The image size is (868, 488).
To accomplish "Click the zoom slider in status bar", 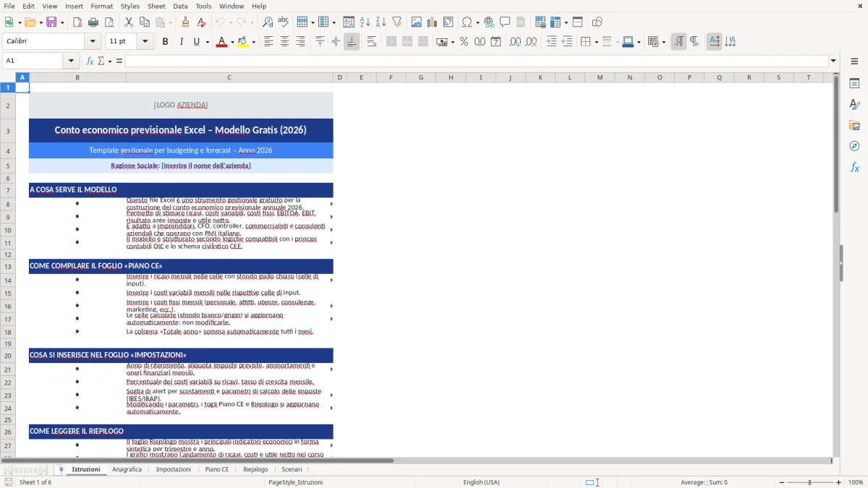I will 809,482.
